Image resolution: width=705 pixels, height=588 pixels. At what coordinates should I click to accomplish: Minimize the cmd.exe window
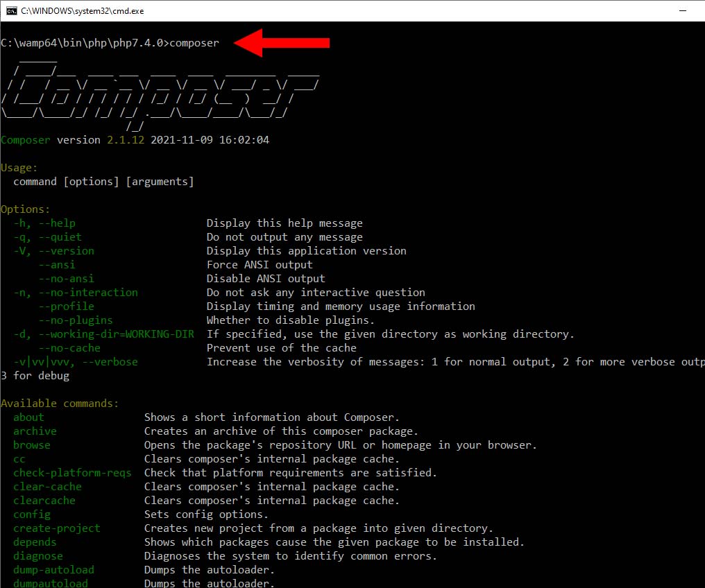(x=683, y=11)
